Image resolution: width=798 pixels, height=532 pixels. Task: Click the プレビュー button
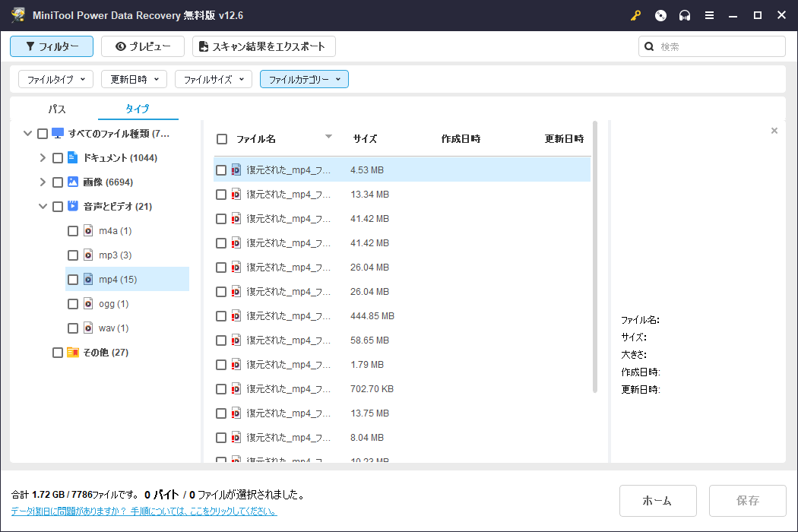tap(143, 46)
